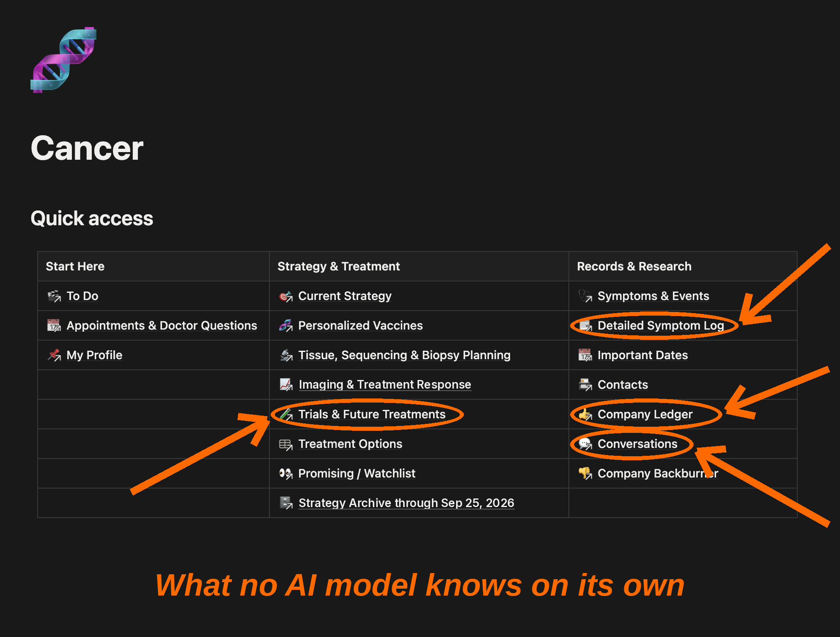The image size is (840, 637).
Task: Open Strategy Archive through Sep 25, 2026
Action: [406, 503]
